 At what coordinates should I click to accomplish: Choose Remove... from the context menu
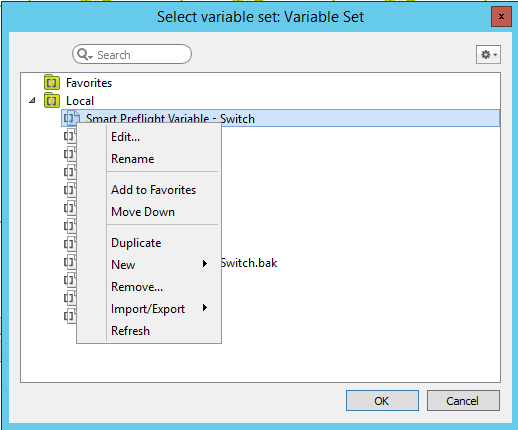point(137,287)
